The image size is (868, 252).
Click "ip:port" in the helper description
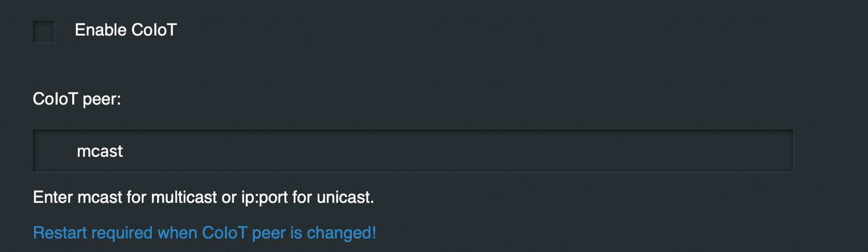264,197
